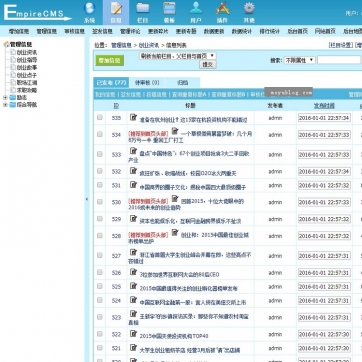Click the edit icon in row 529
The height and width of the screenshot is (362, 362).
click(133, 219)
